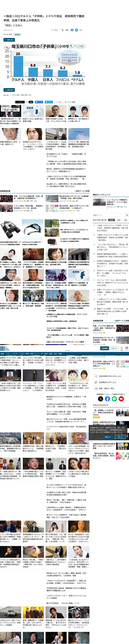Click the sticky header search magnifier icon

click(122, 348)
